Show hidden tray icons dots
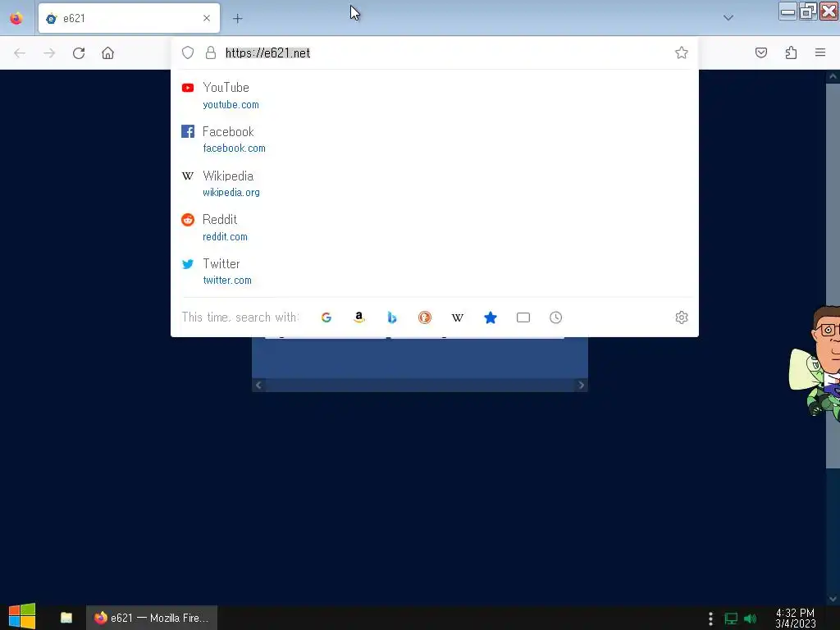The height and width of the screenshot is (630, 840). pyautogui.click(x=710, y=619)
